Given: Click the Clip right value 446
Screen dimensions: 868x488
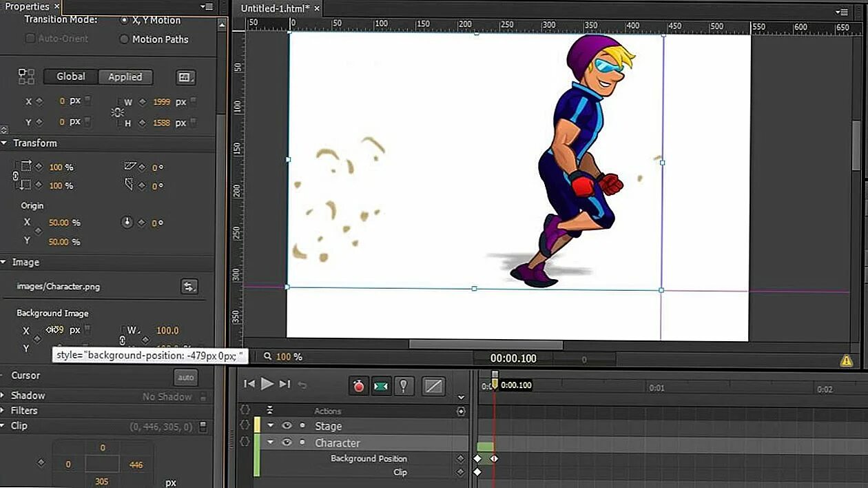Looking at the screenshot, I should click(136, 465).
